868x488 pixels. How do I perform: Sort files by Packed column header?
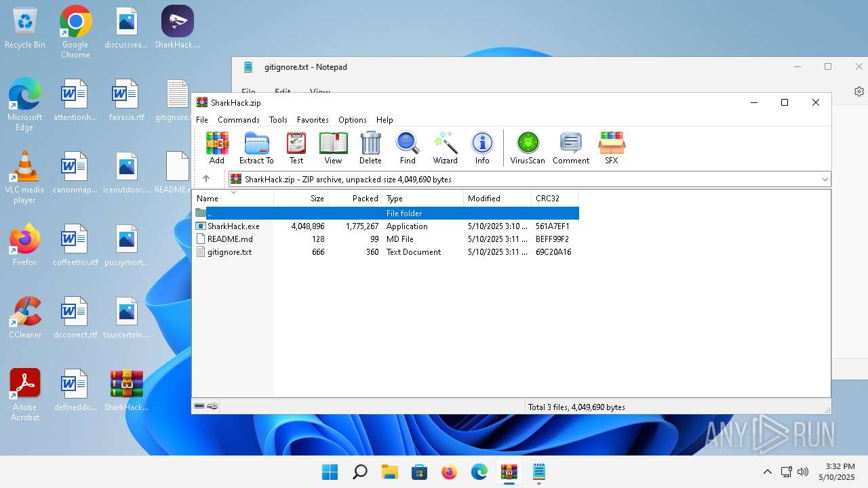[x=355, y=199]
